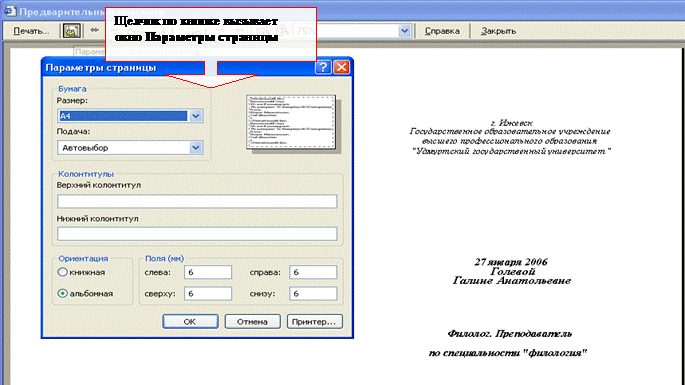Click the line по специальности "филология"
This screenshot has width=685, height=385.
click(x=508, y=353)
